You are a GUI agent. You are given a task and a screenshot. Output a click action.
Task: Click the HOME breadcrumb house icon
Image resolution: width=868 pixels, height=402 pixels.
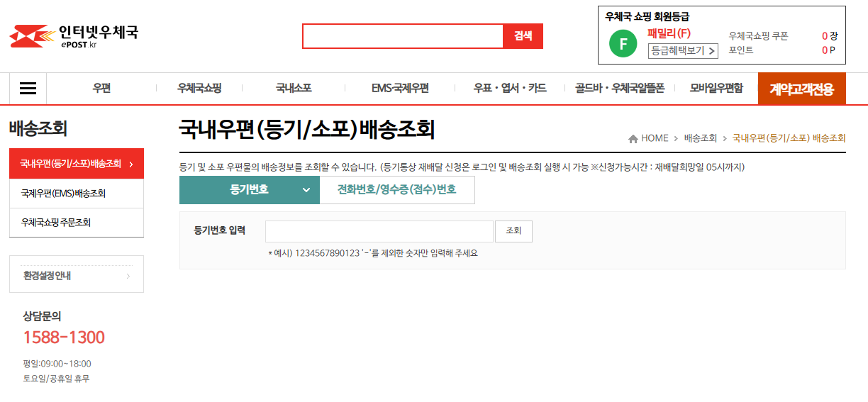pyautogui.click(x=633, y=138)
